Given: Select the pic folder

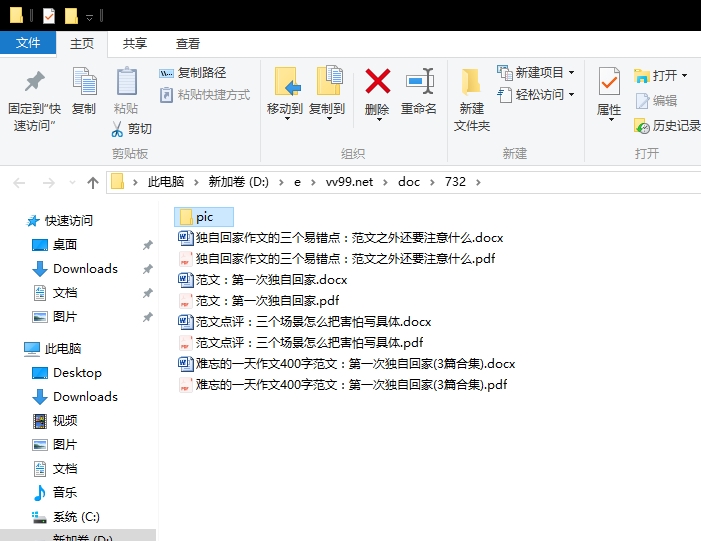Looking at the screenshot, I should point(204,217).
